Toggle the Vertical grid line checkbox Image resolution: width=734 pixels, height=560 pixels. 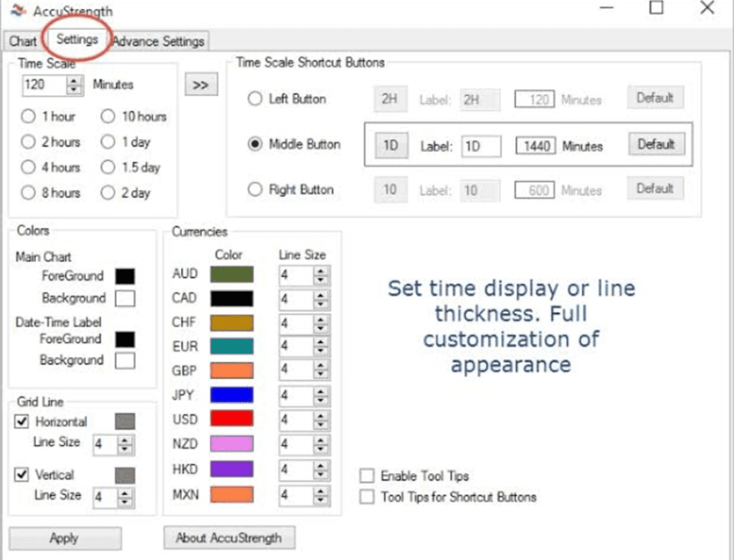(22, 474)
